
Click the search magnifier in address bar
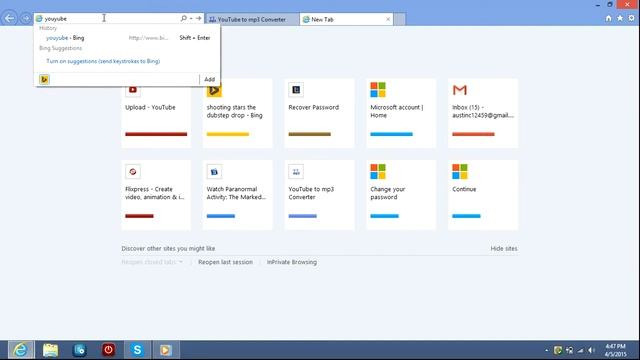[183, 18]
